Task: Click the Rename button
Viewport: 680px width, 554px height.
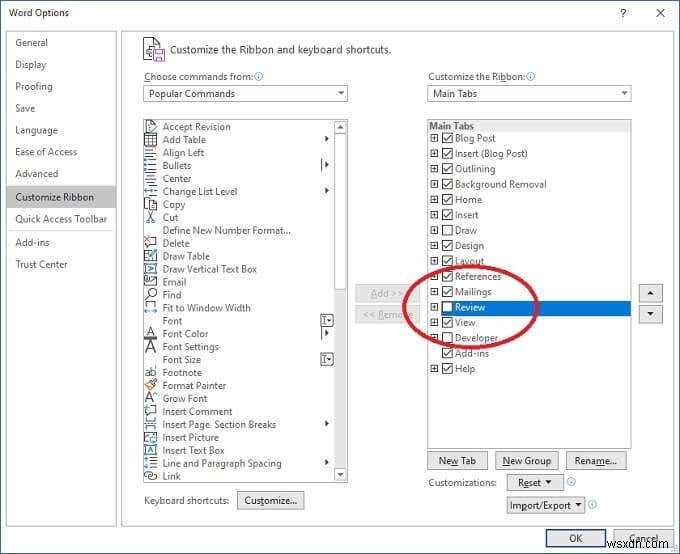Action: click(x=596, y=461)
